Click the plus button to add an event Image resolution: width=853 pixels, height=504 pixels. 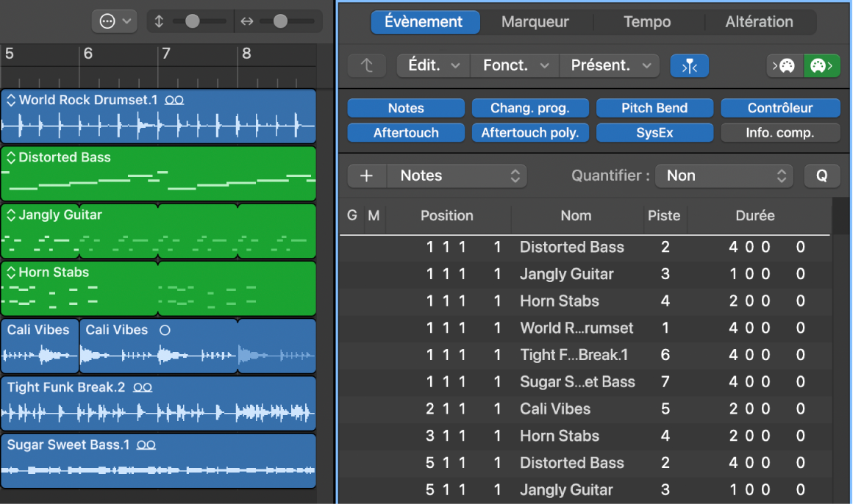[x=367, y=176]
